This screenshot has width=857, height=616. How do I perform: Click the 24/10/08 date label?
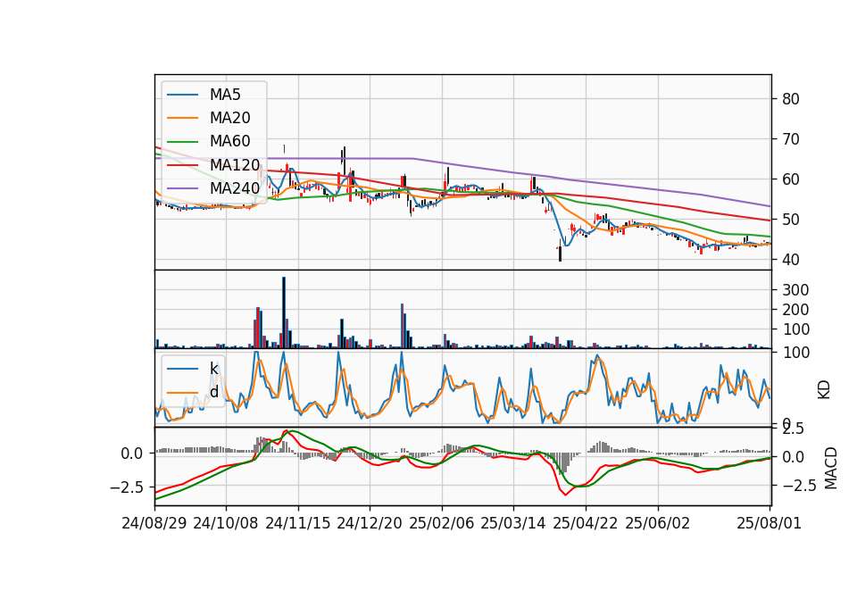pos(226,523)
